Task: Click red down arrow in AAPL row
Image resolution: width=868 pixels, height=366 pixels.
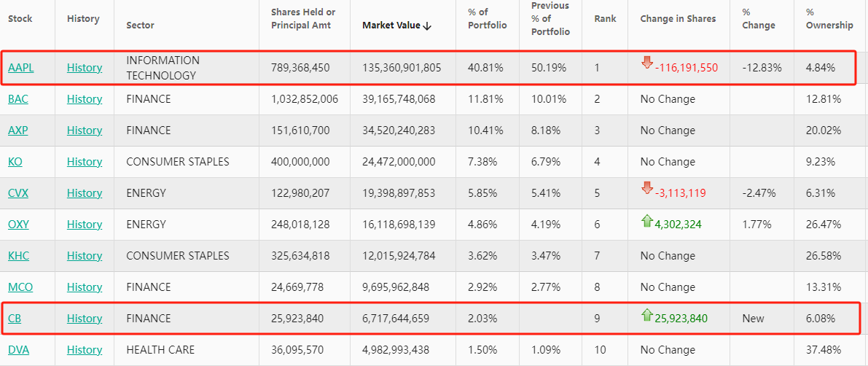Action: 646,63
